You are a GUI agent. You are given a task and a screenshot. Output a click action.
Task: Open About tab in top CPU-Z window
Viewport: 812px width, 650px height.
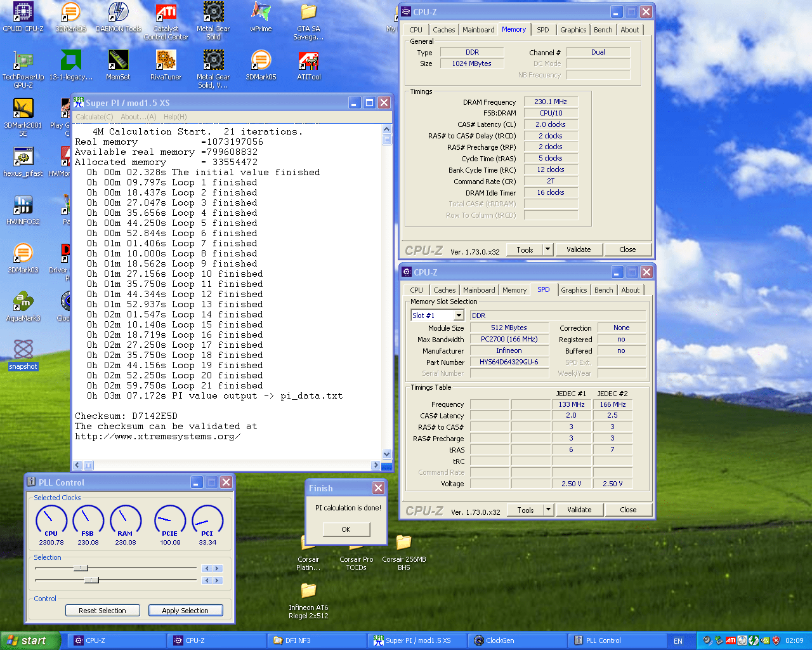630,30
